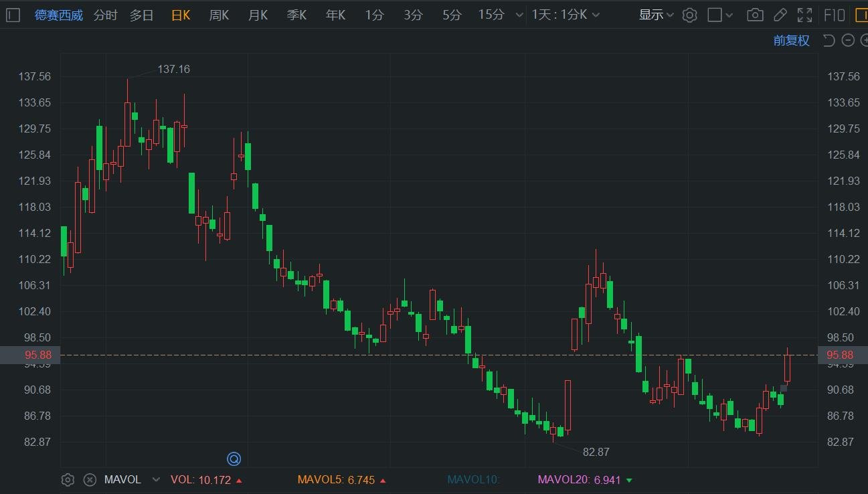Viewport: 868px width, 494px height.
Task: Click the blue Q marker on chart
Action: pyautogui.click(x=234, y=459)
